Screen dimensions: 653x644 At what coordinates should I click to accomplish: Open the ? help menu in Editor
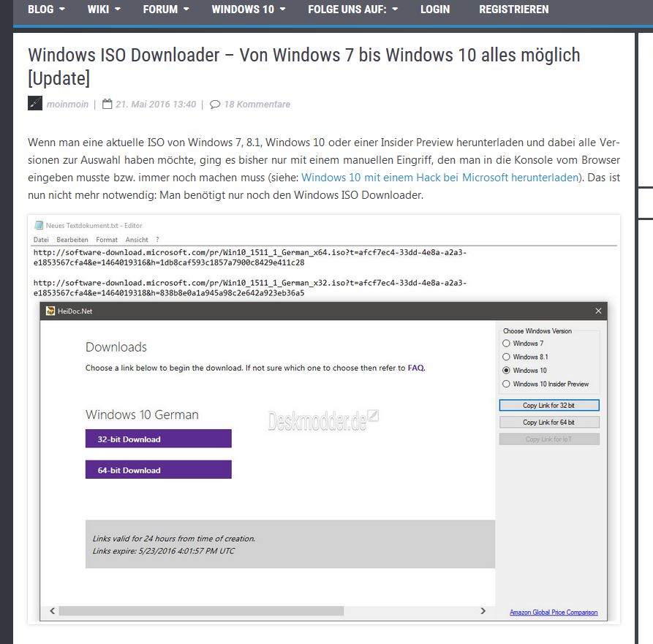coord(157,240)
